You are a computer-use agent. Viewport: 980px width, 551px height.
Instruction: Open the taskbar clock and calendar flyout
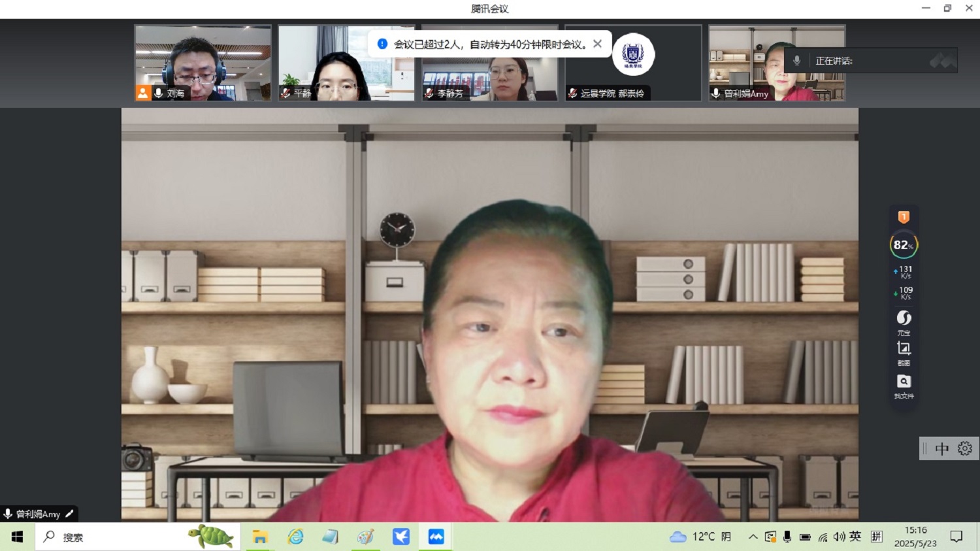click(x=915, y=537)
